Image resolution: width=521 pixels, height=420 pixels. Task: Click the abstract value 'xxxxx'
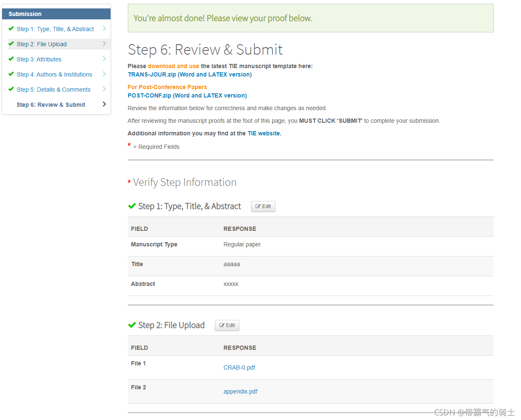coord(231,284)
